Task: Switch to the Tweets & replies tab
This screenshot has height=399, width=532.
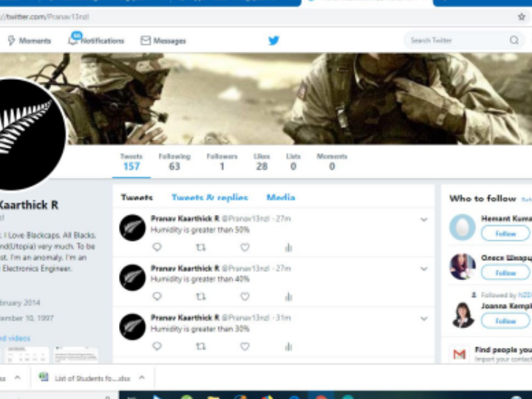Action: click(210, 198)
